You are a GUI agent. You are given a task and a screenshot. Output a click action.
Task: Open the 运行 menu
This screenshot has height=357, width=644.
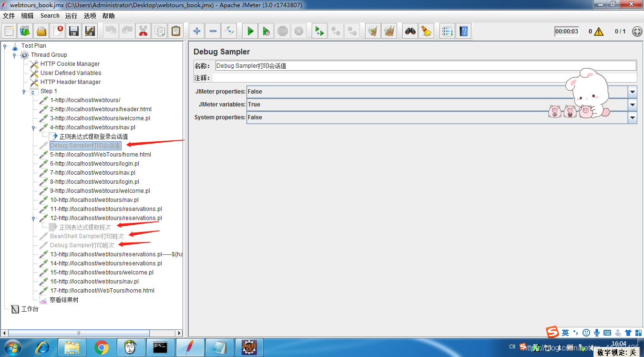72,16
